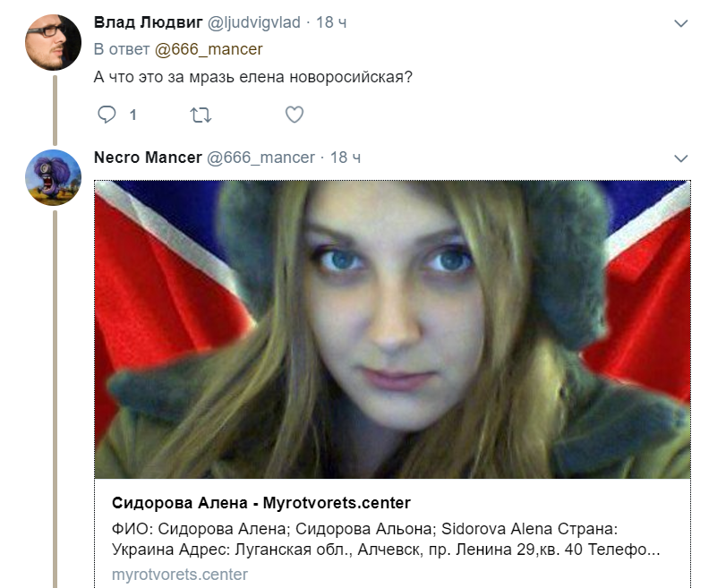
Task: Click the reply count number 1
Action: pos(132,115)
